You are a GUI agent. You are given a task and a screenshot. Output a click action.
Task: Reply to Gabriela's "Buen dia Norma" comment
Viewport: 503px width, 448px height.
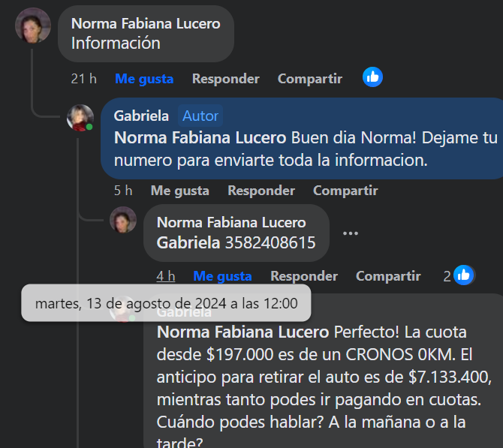click(x=261, y=191)
